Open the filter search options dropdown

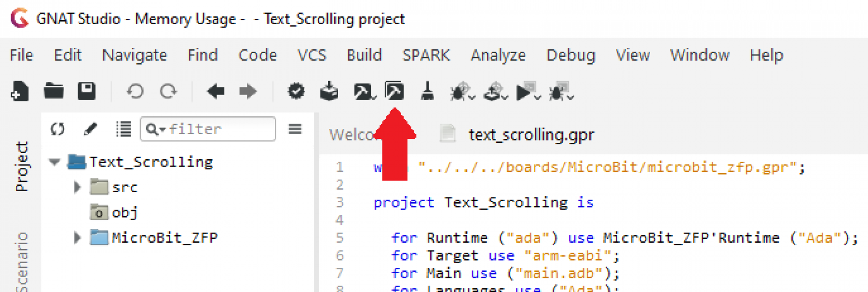155,129
